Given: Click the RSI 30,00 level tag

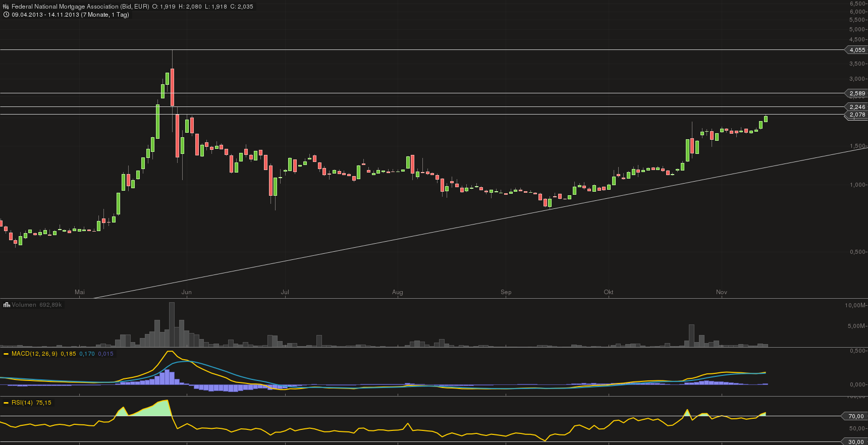Looking at the screenshot, I should (x=855, y=442).
